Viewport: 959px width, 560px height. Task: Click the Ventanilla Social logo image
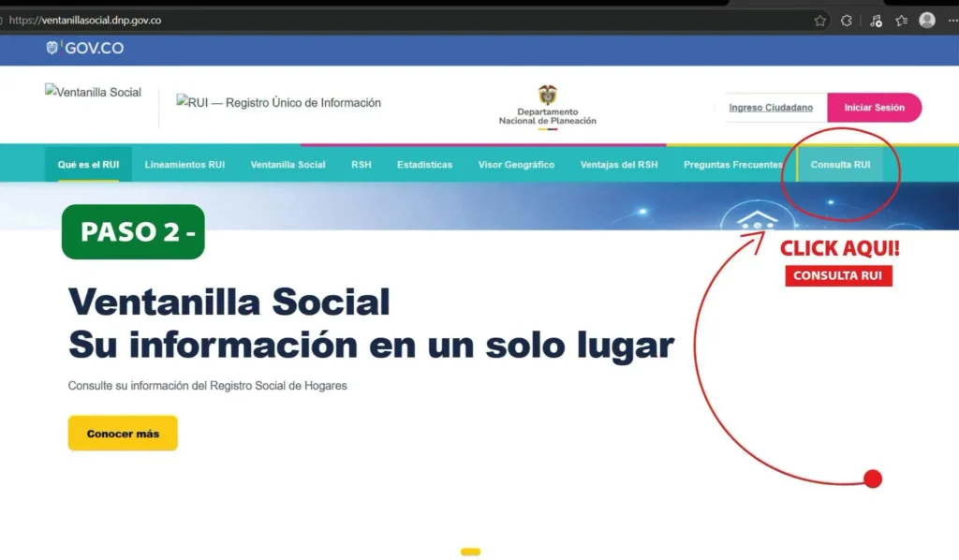click(93, 92)
